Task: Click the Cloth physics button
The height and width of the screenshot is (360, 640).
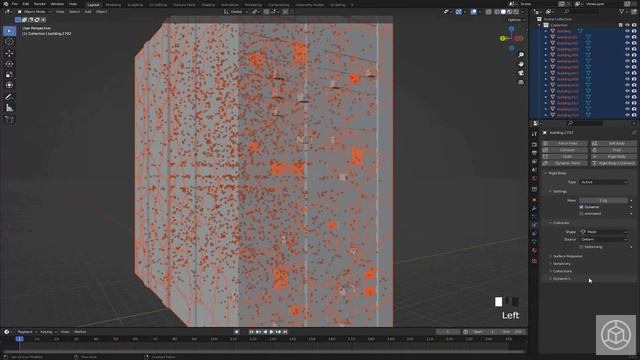Action: point(565,156)
